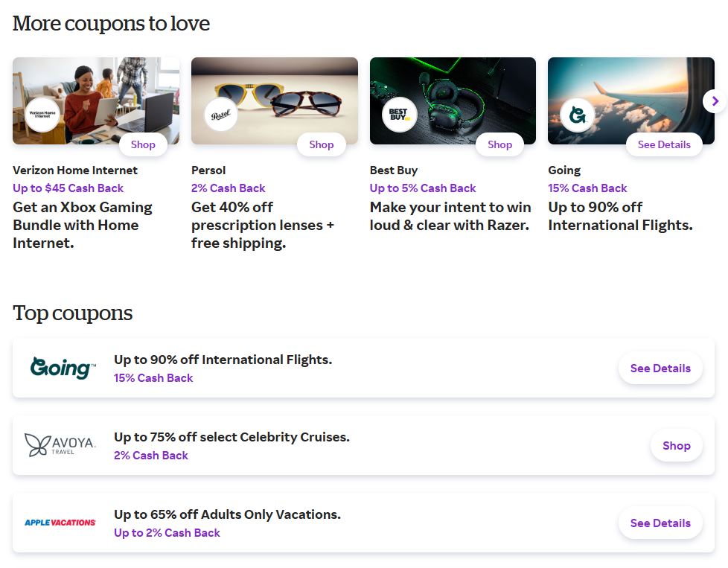The height and width of the screenshot is (568, 728).
Task: Click the Going circular logo on the flight card
Action: point(577,114)
